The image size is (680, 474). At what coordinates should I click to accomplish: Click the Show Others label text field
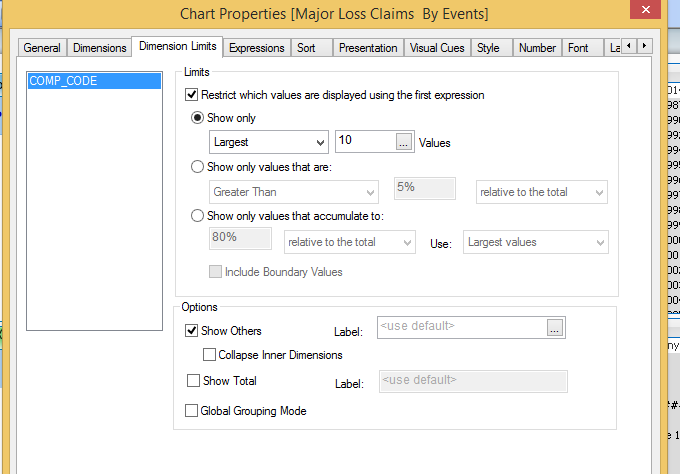click(461, 327)
